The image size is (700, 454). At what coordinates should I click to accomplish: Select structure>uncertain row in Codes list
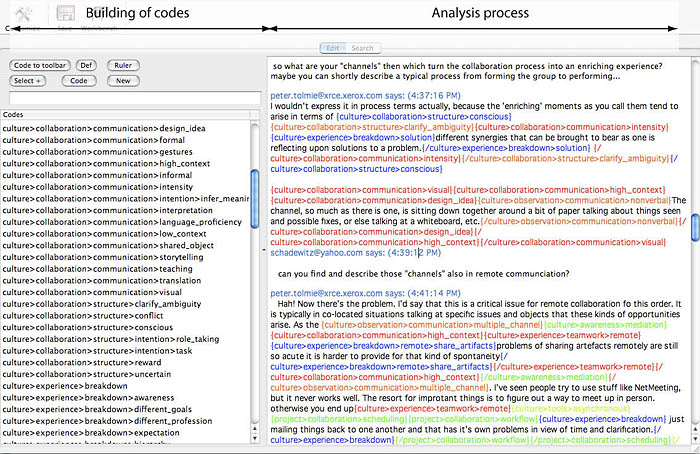(125, 374)
